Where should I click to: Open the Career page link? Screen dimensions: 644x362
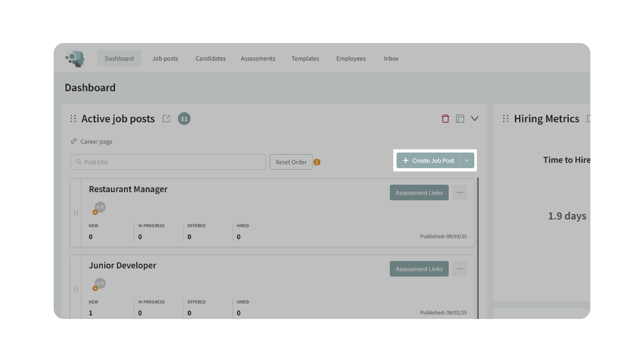tap(96, 142)
